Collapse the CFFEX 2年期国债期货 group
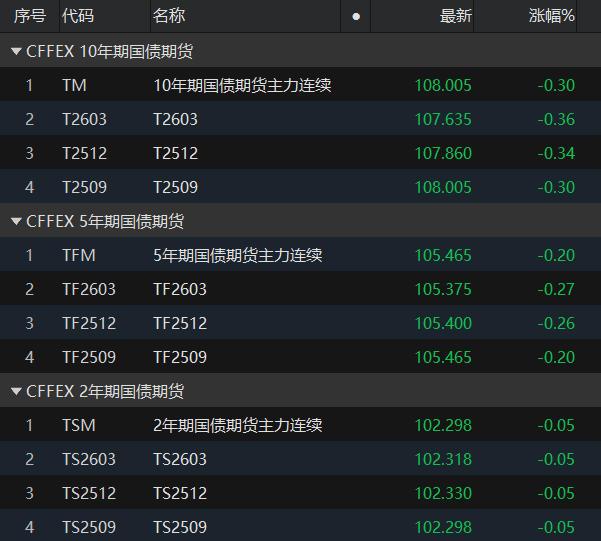 [x=16, y=391]
